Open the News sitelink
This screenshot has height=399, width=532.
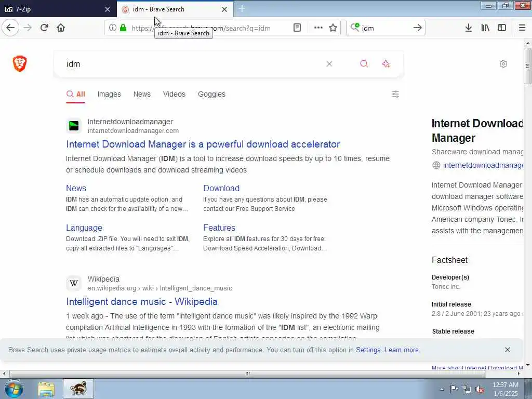76,188
